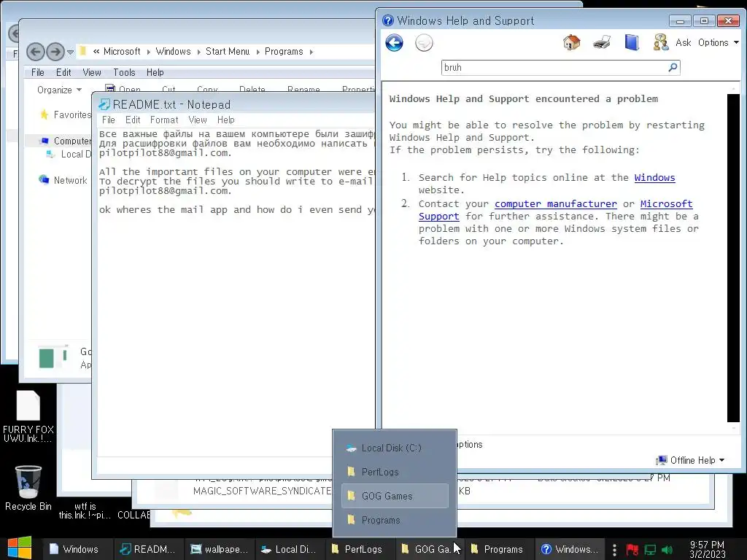Switch to wallpaper taskbar button
747x560 pixels.
point(219,549)
